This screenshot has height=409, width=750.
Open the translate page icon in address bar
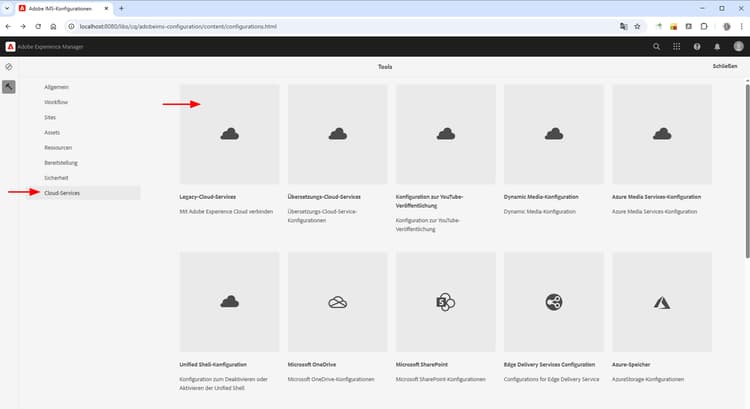click(x=623, y=26)
